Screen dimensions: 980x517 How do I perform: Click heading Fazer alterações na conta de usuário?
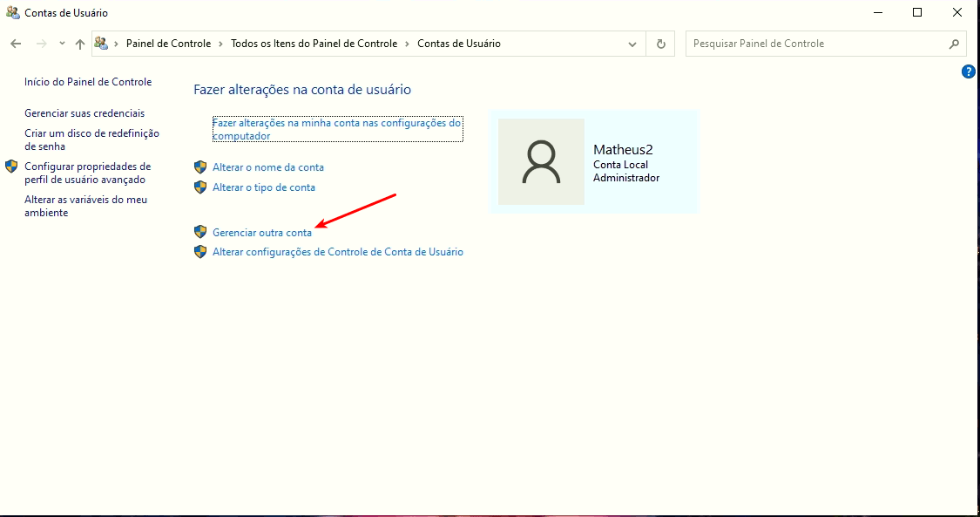point(302,90)
